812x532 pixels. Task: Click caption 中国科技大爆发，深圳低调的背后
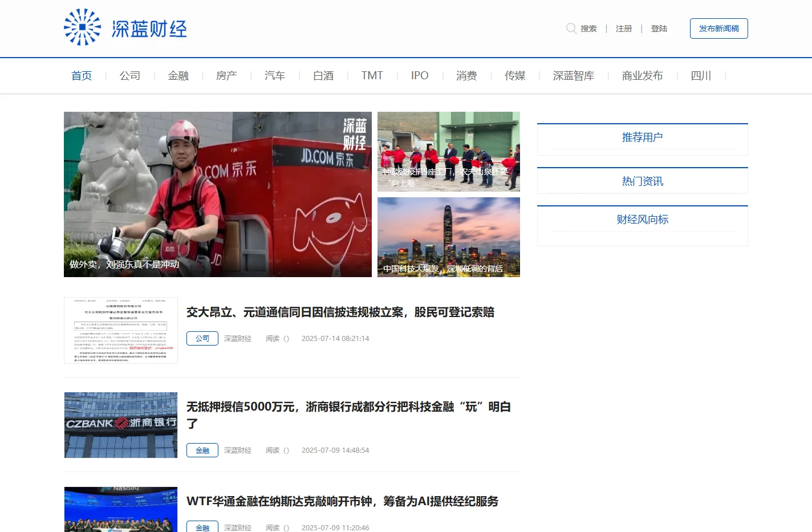(x=443, y=269)
